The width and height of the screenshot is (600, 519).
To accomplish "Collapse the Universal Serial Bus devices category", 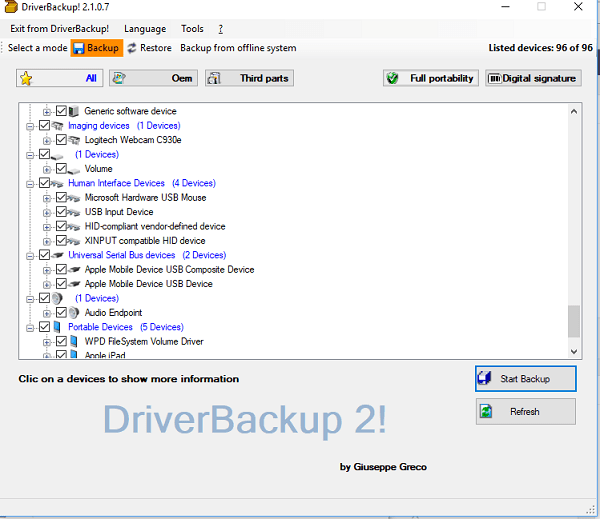I will pos(30,256).
